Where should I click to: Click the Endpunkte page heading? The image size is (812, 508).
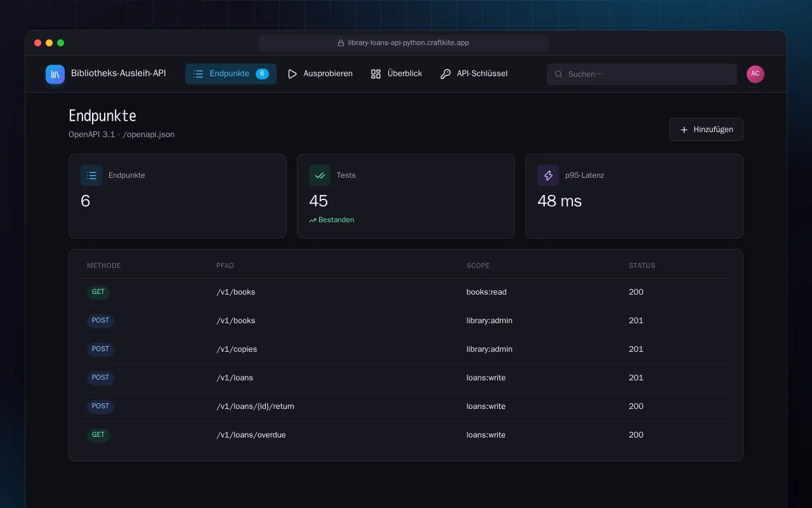click(x=102, y=116)
